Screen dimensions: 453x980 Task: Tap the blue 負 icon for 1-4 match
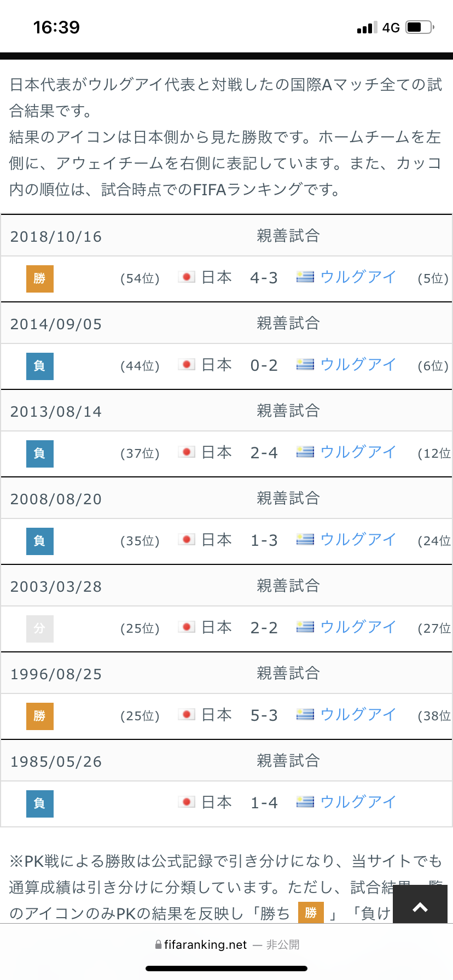click(40, 803)
